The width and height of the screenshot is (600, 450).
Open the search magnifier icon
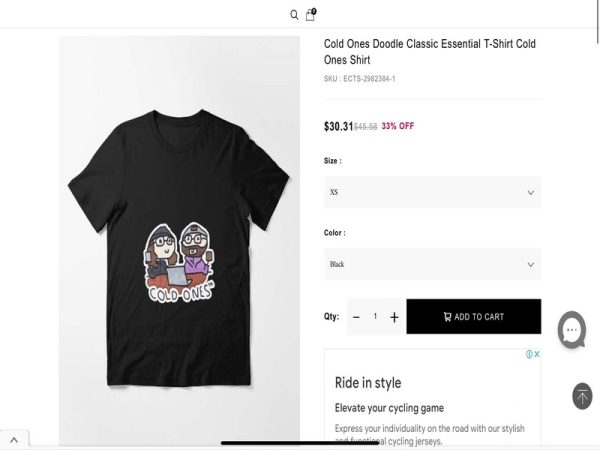click(294, 15)
